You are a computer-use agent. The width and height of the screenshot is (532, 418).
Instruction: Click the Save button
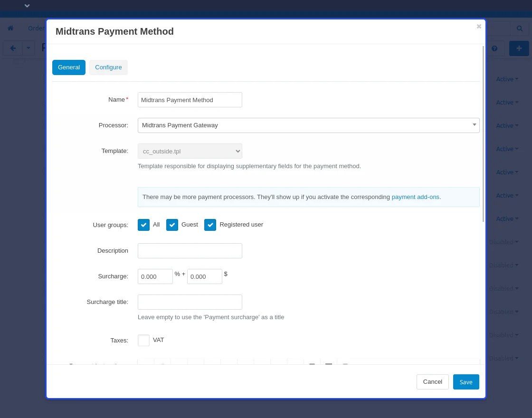tap(465, 382)
